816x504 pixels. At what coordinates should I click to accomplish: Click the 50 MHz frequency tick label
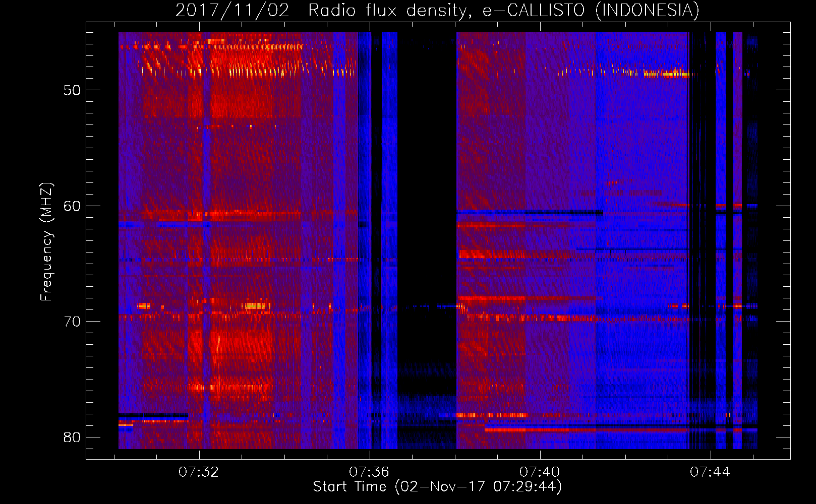tap(72, 90)
